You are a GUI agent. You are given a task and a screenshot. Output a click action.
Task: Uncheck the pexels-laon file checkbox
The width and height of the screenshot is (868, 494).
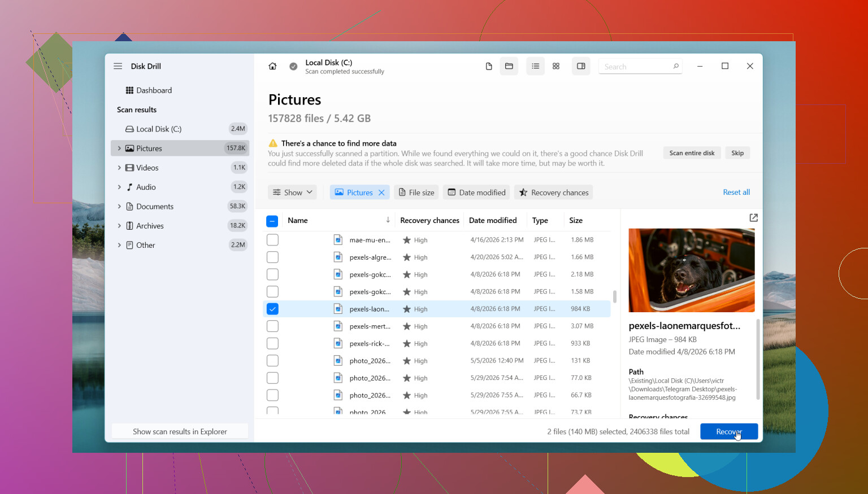[272, 309]
